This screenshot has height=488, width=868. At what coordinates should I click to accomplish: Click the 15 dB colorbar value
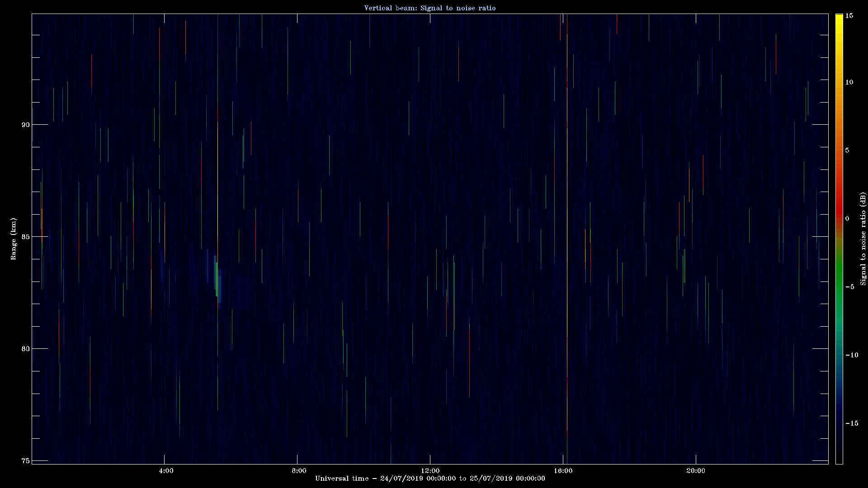pos(849,15)
